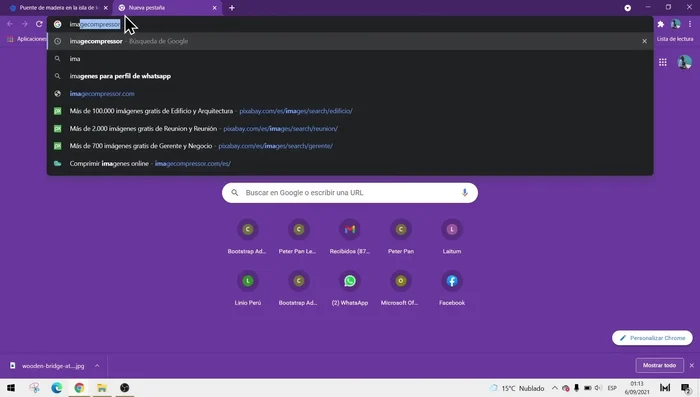Click battery icon in system tray
The height and width of the screenshot is (397, 700).
point(588,388)
